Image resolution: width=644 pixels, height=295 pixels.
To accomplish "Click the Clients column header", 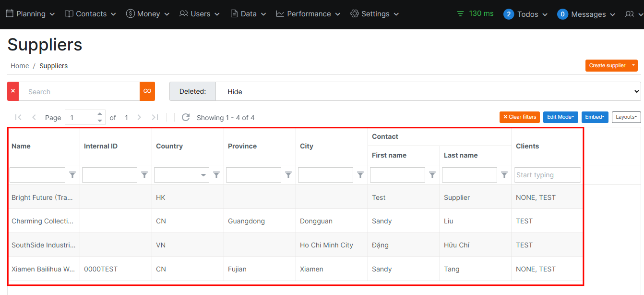I will (x=548, y=146).
